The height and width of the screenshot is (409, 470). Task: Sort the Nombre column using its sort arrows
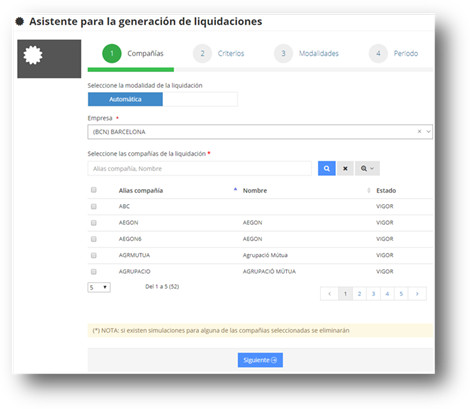(x=368, y=190)
